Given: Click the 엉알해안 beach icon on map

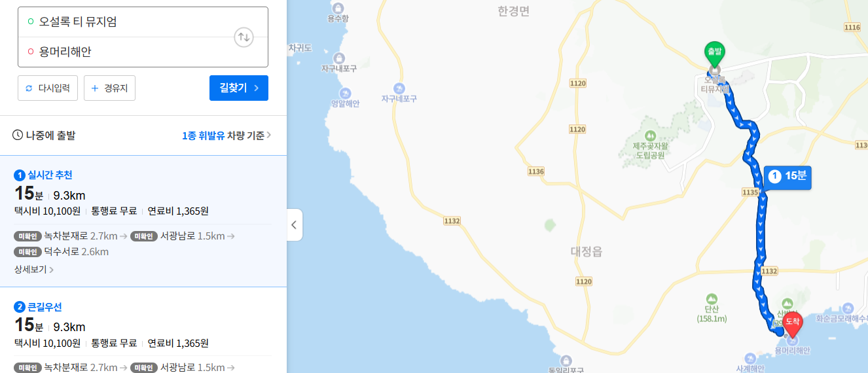Looking at the screenshot, I should 345,92.
